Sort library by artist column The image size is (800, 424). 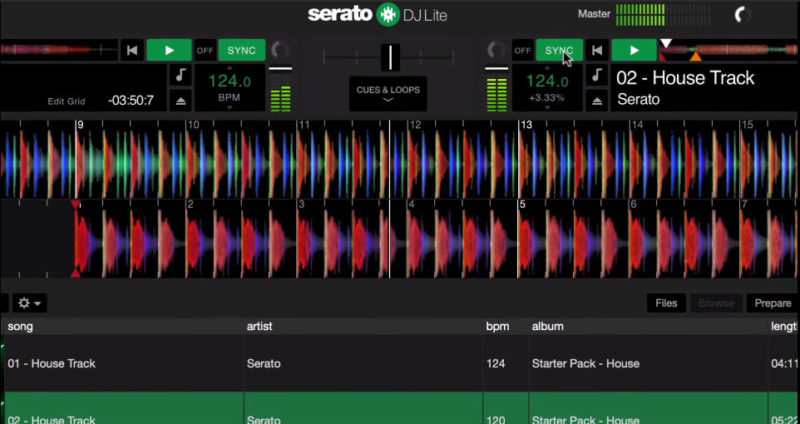click(x=363, y=327)
